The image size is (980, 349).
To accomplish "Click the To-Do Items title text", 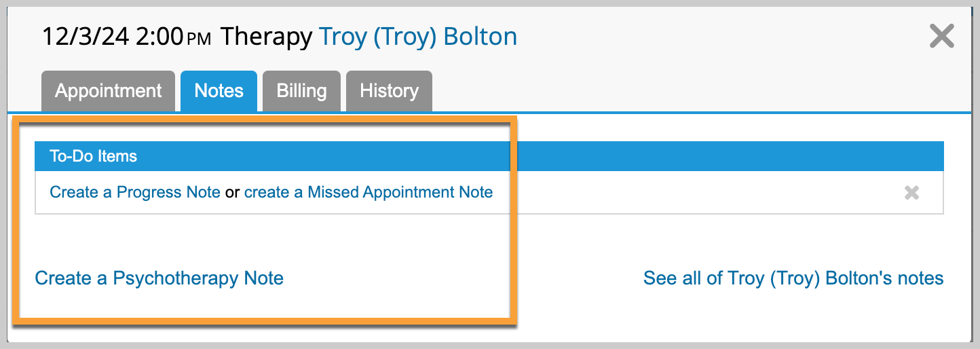I will point(93,156).
